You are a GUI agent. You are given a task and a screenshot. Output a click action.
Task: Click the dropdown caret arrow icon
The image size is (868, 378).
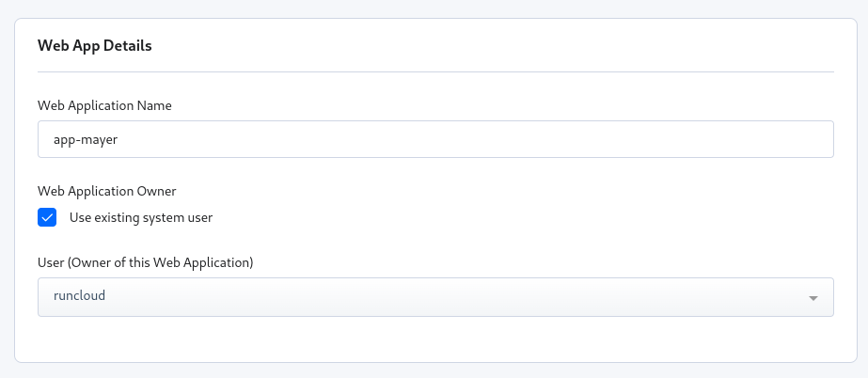[x=813, y=298]
